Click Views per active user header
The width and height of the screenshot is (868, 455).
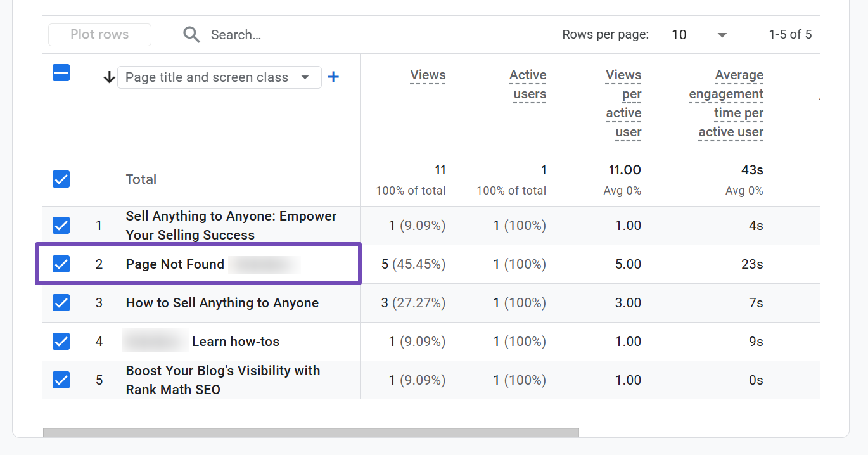pos(623,103)
